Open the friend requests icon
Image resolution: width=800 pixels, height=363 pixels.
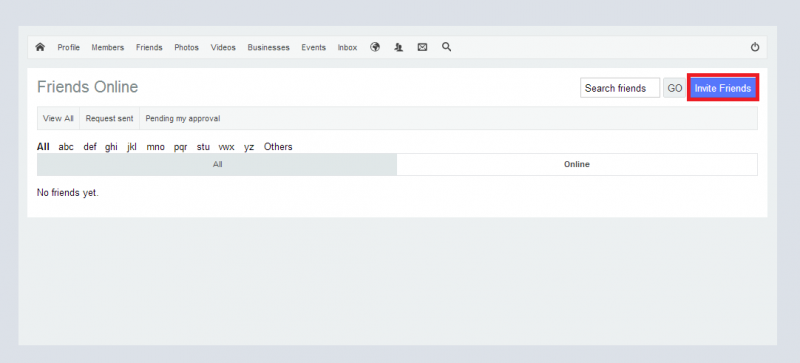click(x=398, y=47)
